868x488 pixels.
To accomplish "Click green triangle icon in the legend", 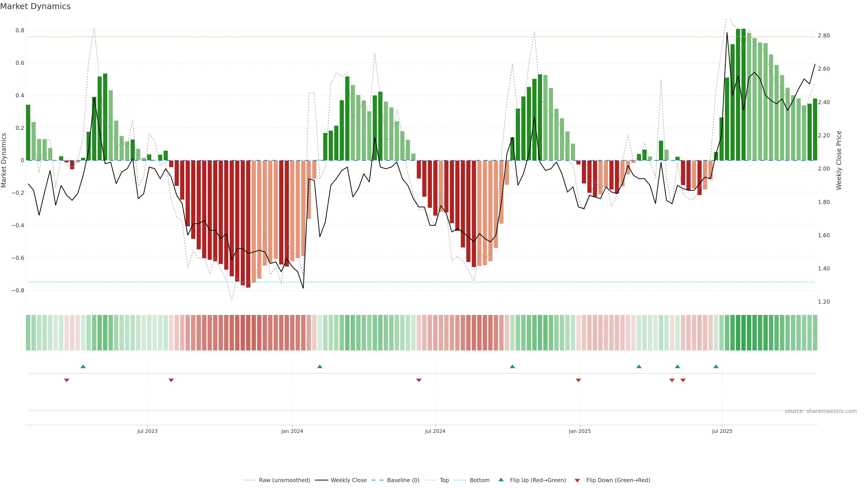I will 501,480.
